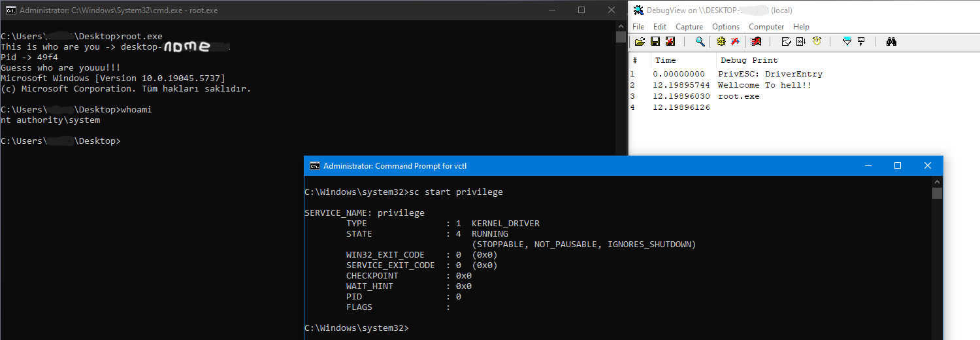Open the Options menu in DebugView

click(x=726, y=27)
